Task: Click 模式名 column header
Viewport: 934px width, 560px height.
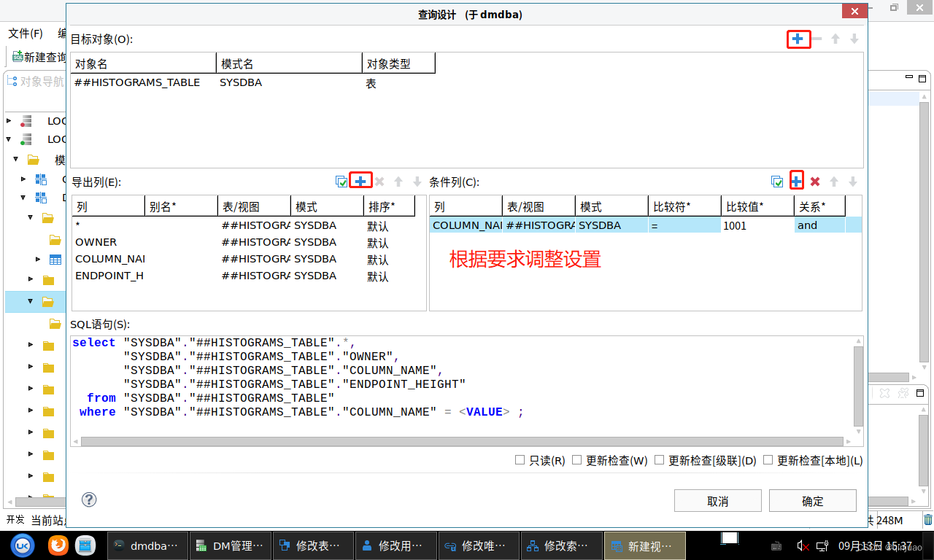Action: click(290, 63)
